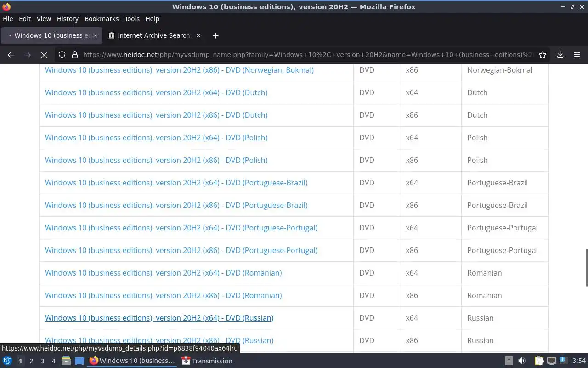
Task: Open the x64 Polish DVD link
Action: coord(156,138)
